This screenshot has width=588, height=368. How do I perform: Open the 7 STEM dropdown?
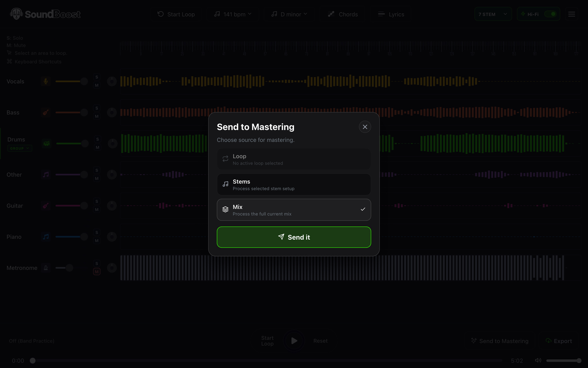click(x=493, y=14)
